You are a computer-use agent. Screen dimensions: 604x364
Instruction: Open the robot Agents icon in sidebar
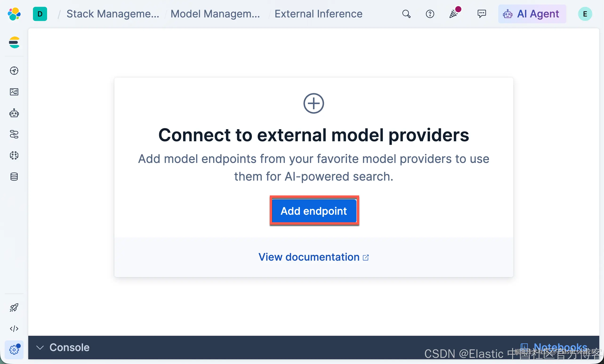(x=14, y=113)
